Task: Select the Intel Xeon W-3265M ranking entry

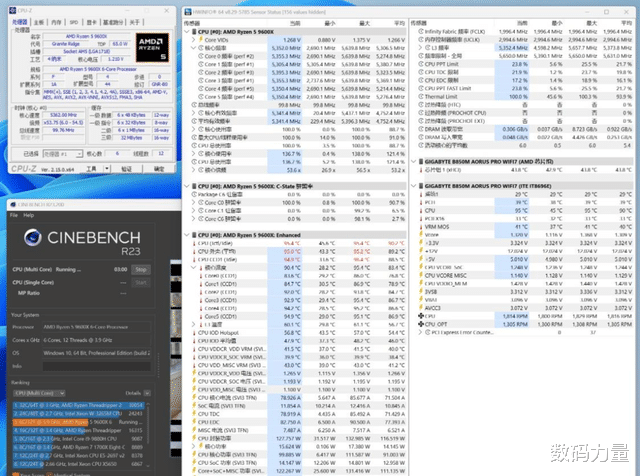Action: (x=78, y=413)
